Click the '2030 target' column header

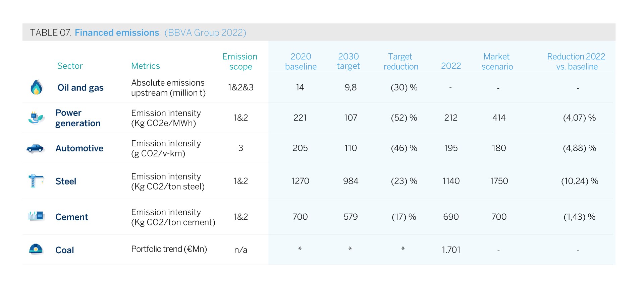pos(348,61)
